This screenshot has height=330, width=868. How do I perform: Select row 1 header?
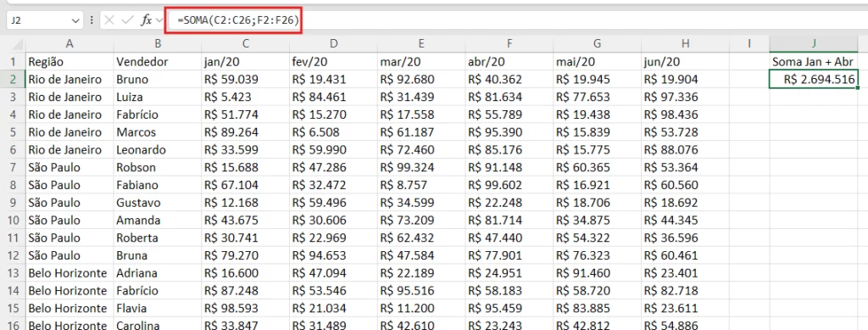click(14, 61)
